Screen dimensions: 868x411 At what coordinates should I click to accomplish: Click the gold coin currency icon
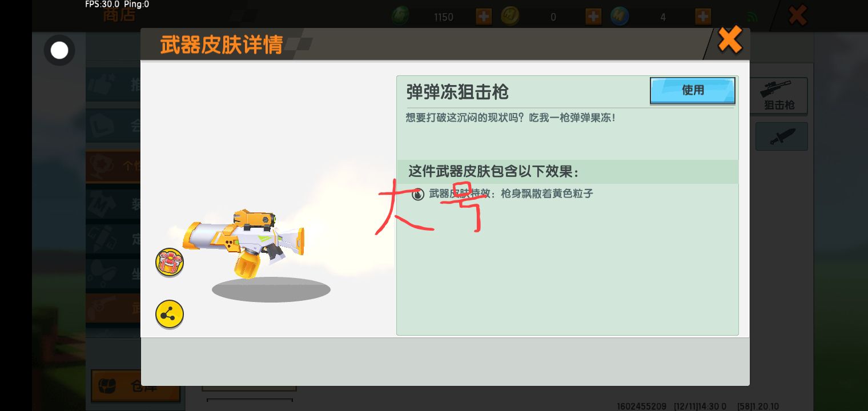tap(510, 16)
